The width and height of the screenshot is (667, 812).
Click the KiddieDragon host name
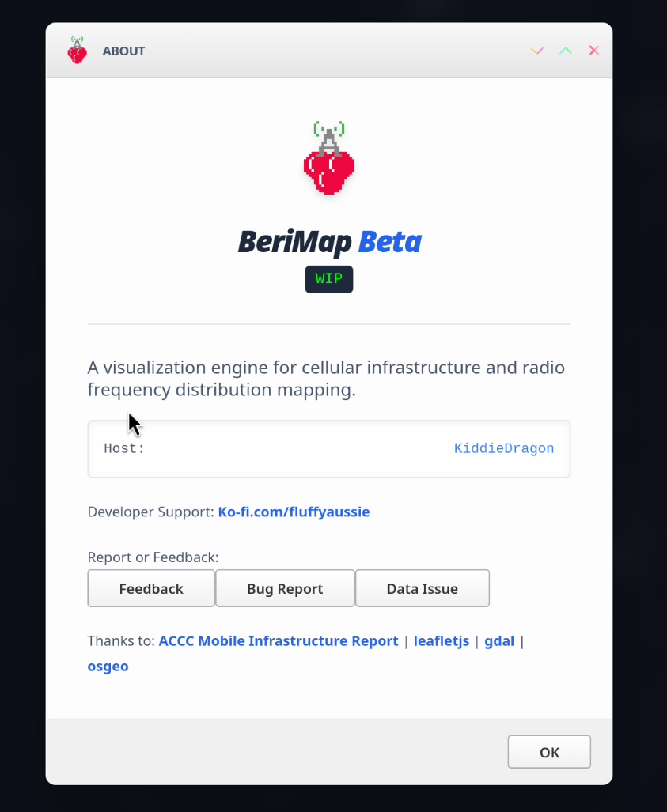[x=504, y=449]
